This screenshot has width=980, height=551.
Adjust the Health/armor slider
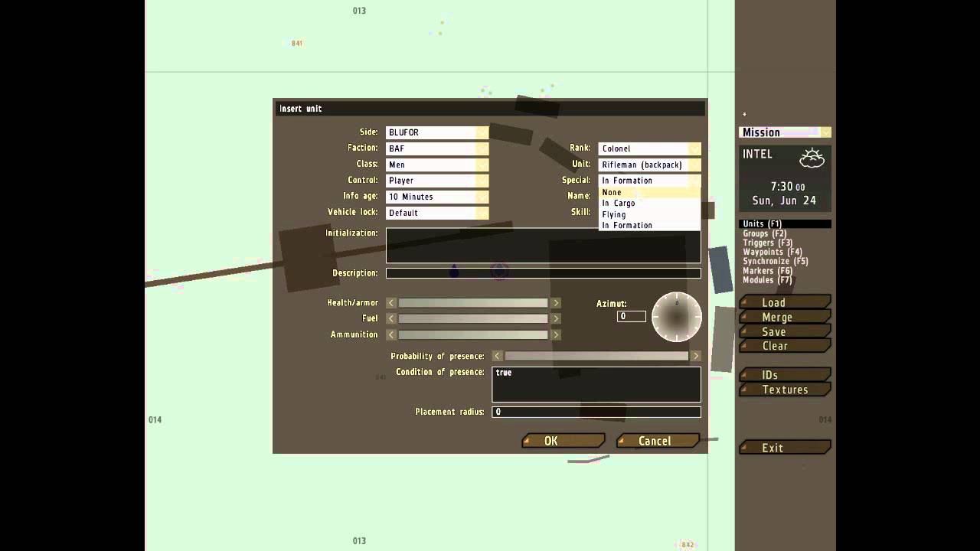point(473,303)
